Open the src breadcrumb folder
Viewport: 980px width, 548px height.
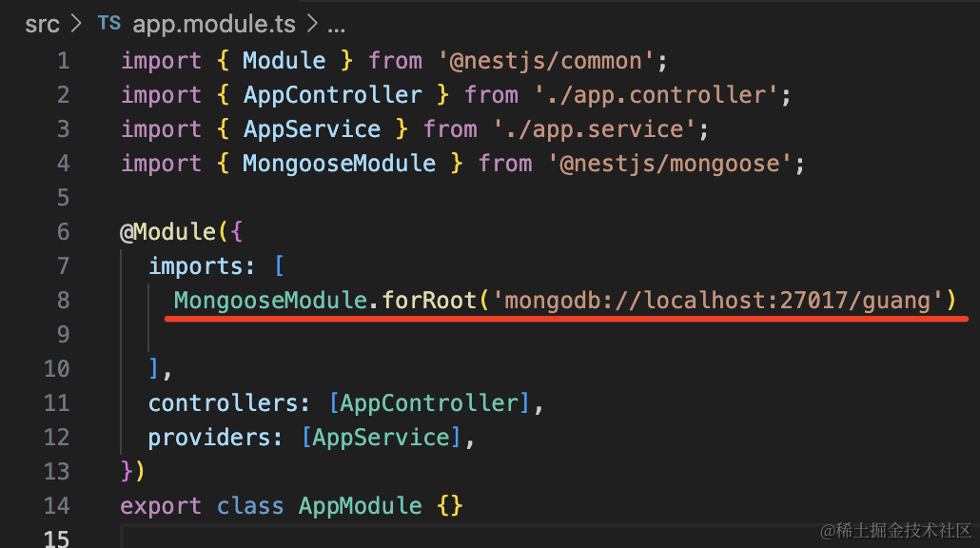tap(42, 25)
